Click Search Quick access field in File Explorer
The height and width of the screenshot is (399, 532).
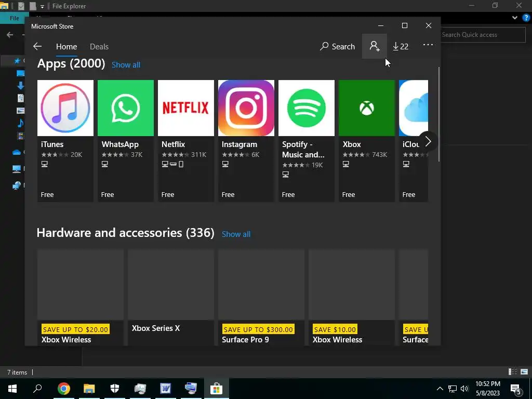click(483, 35)
